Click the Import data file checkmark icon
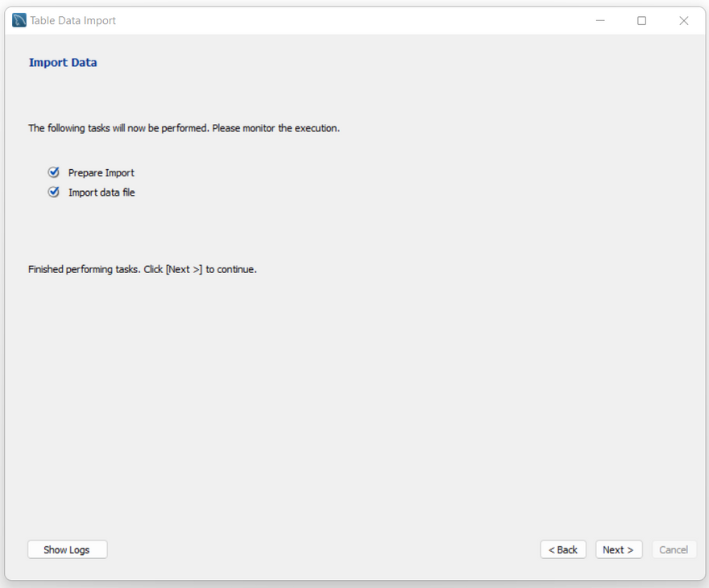 [54, 193]
